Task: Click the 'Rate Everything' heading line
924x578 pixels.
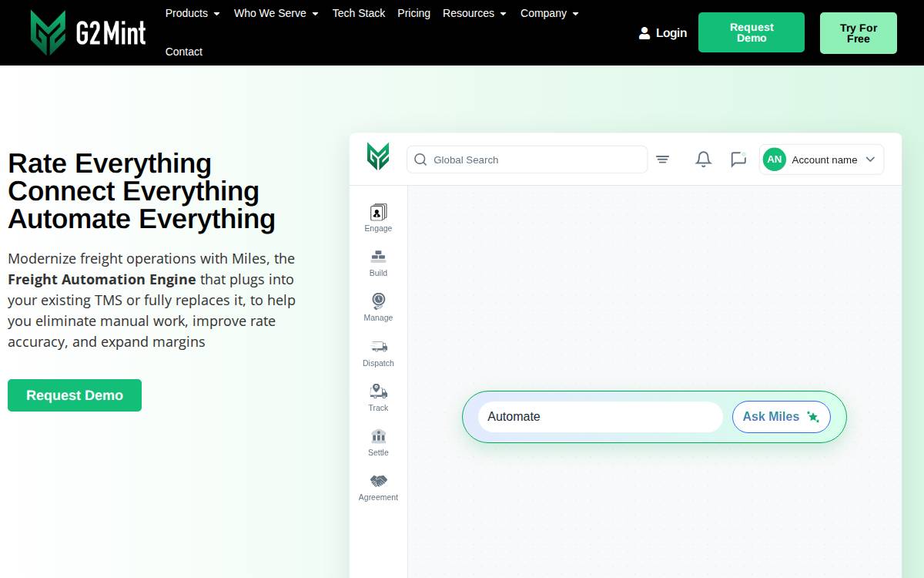Action: pyautogui.click(x=109, y=163)
